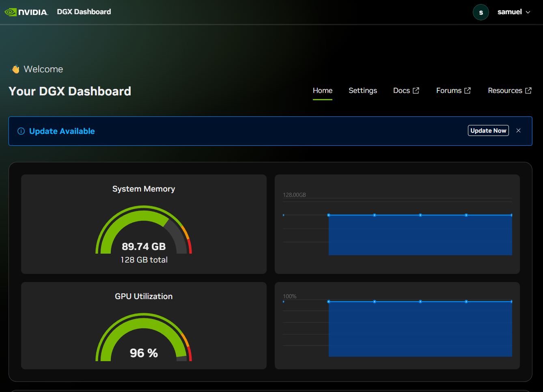Click the System Memory heading
Screen dimensions: 543x392
point(144,189)
